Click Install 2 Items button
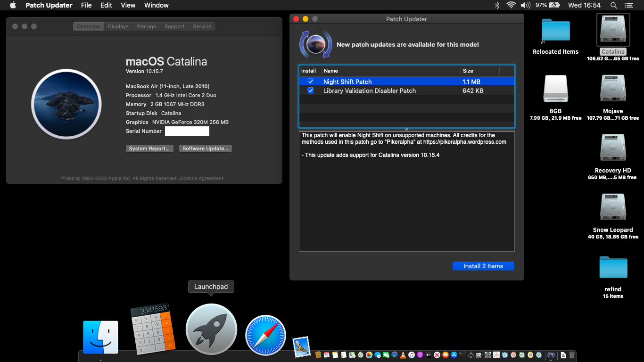The width and height of the screenshot is (644, 362). (x=483, y=266)
